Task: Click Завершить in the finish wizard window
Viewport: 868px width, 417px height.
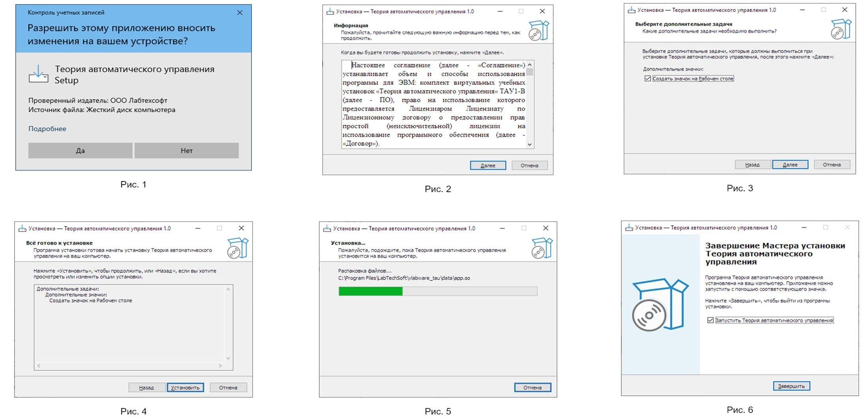Action: 791,386
